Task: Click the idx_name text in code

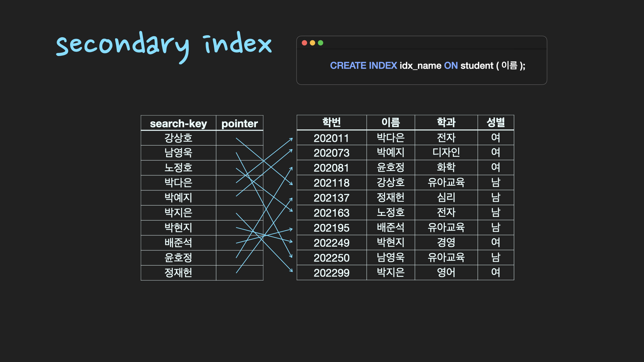Action: (x=420, y=66)
